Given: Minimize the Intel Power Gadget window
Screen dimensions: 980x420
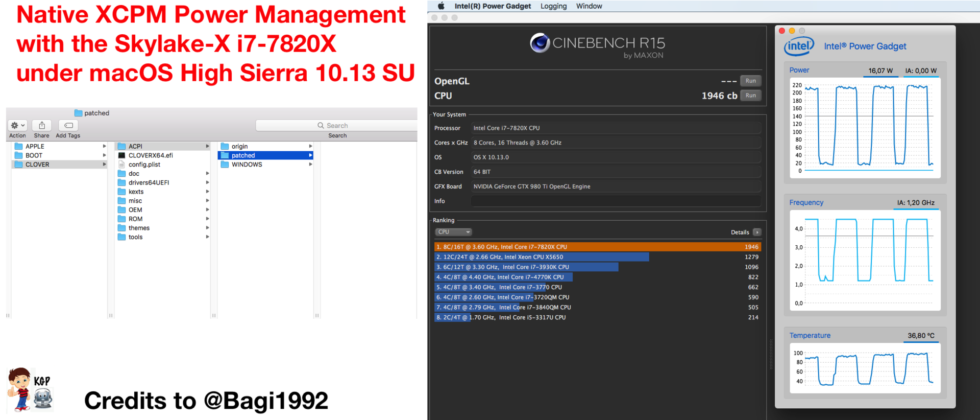Looking at the screenshot, I should [792, 31].
